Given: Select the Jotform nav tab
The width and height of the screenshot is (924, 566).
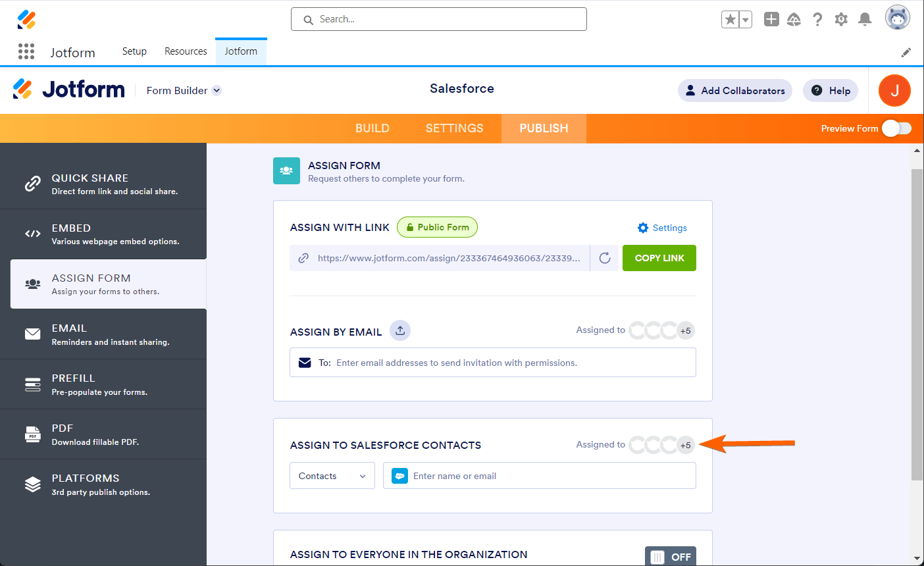Looking at the screenshot, I should click(x=241, y=51).
